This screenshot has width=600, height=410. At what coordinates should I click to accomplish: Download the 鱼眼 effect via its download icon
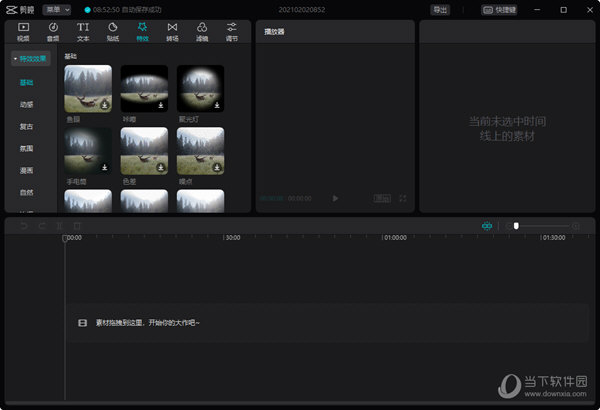[105, 104]
